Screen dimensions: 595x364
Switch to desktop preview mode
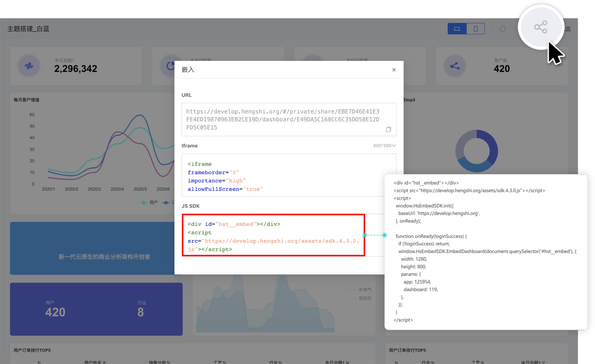pyautogui.click(x=457, y=29)
